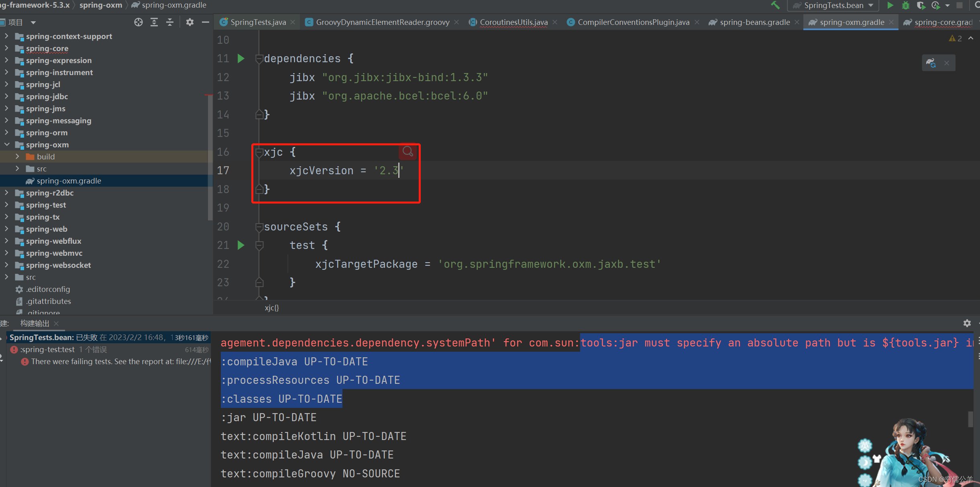The image size is (980, 487).
Task: Click the Build project hammer icon
Action: 775,5
